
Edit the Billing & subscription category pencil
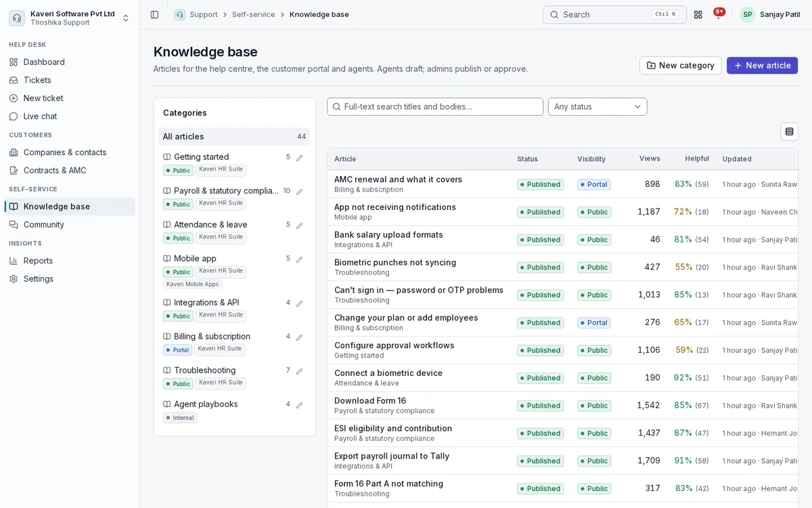(x=299, y=337)
